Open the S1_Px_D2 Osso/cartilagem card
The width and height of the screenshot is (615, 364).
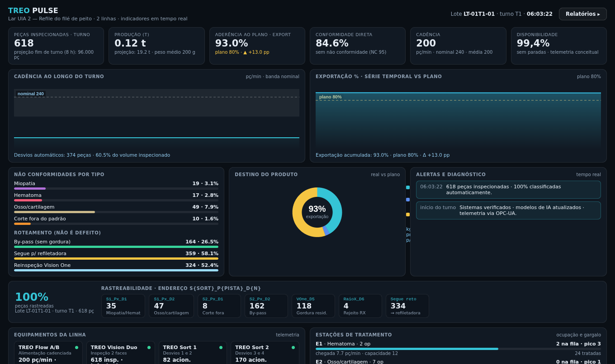tap(171, 306)
